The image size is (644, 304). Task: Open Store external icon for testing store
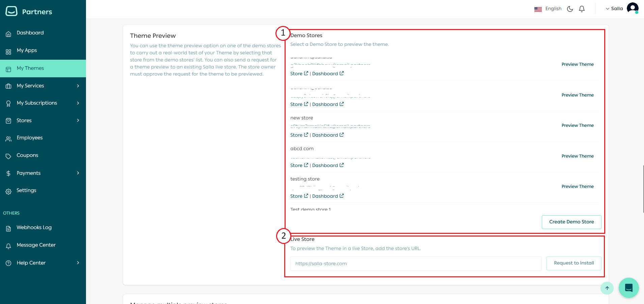pos(306,196)
